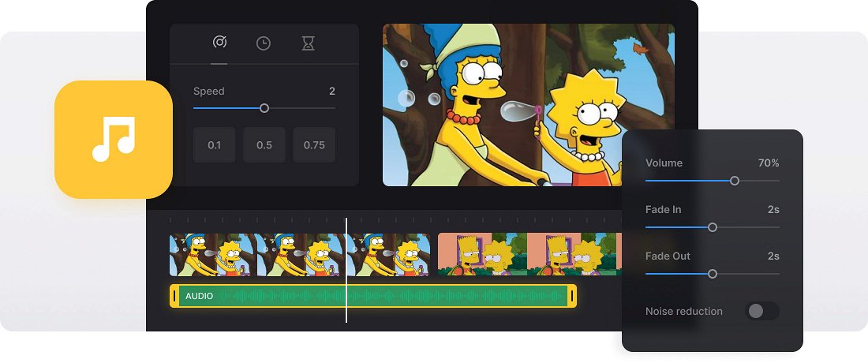This screenshot has height=363, width=868.
Task: Choose the 0.1 speed preset
Action: 214,145
